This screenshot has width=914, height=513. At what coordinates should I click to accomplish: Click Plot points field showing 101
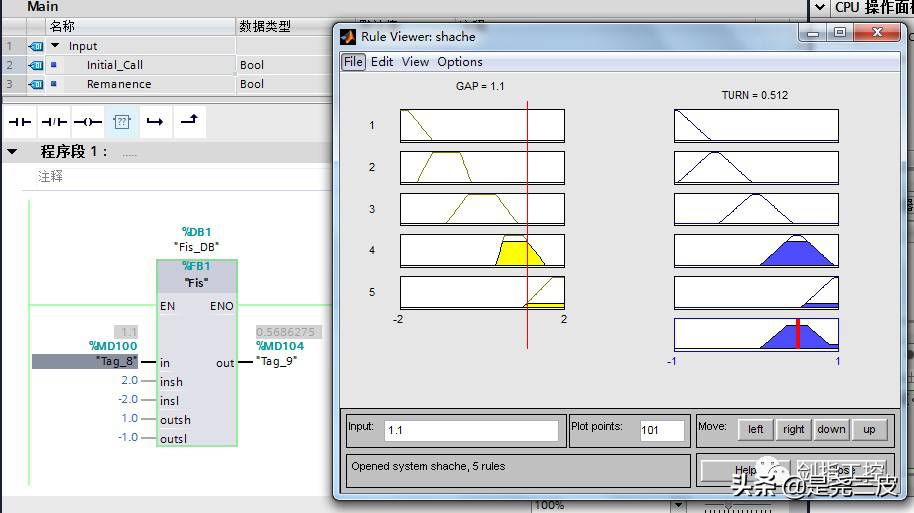[x=662, y=431]
